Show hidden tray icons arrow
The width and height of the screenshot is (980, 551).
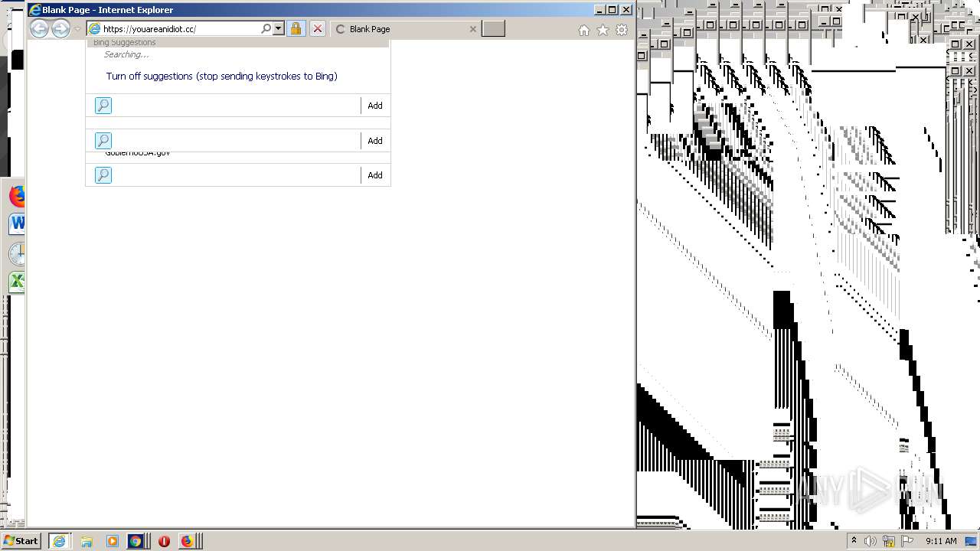point(854,540)
